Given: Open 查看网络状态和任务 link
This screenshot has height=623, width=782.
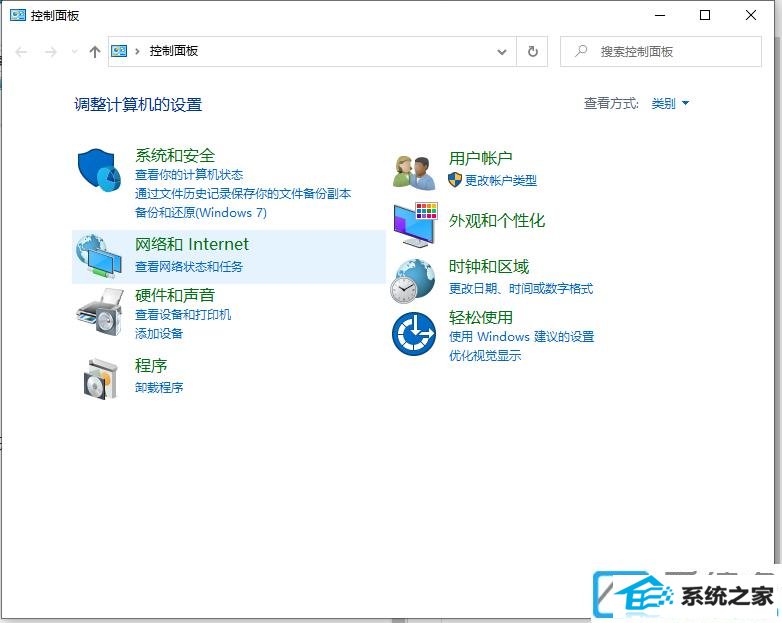Looking at the screenshot, I should pyautogui.click(x=189, y=266).
